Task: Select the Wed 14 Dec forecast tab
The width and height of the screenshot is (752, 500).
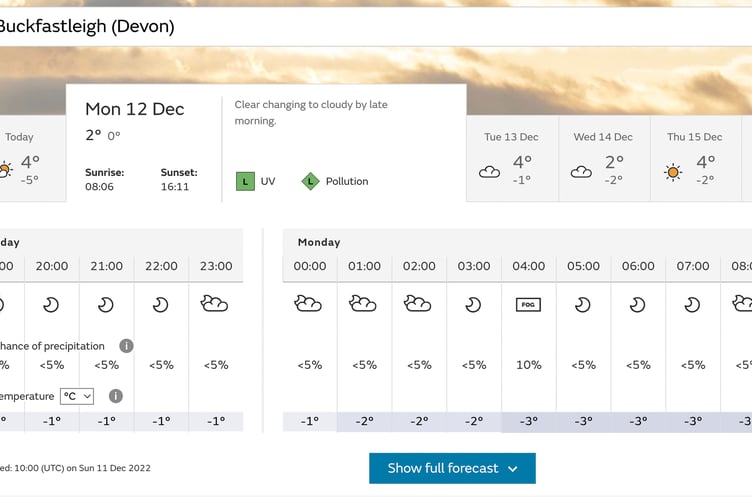Action: tap(604, 158)
